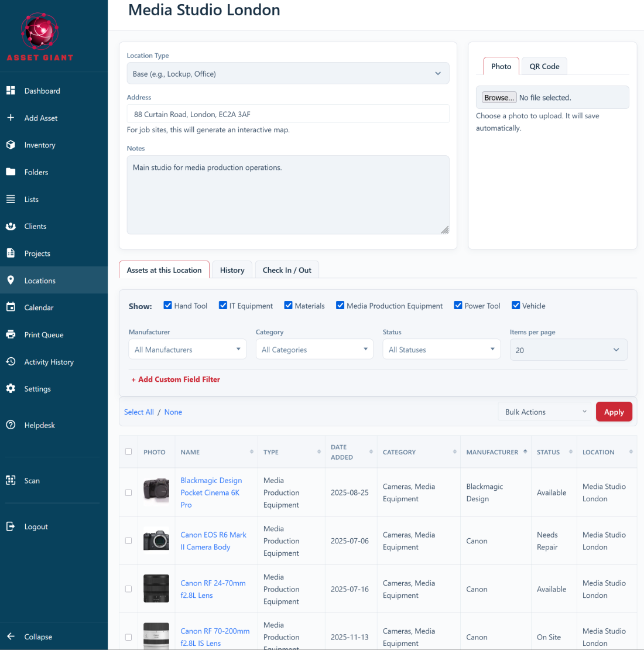Open Blackmagic Design Pocket Cinema 6K Pro link
Image resolution: width=644 pixels, height=650 pixels.
(x=211, y=492)
